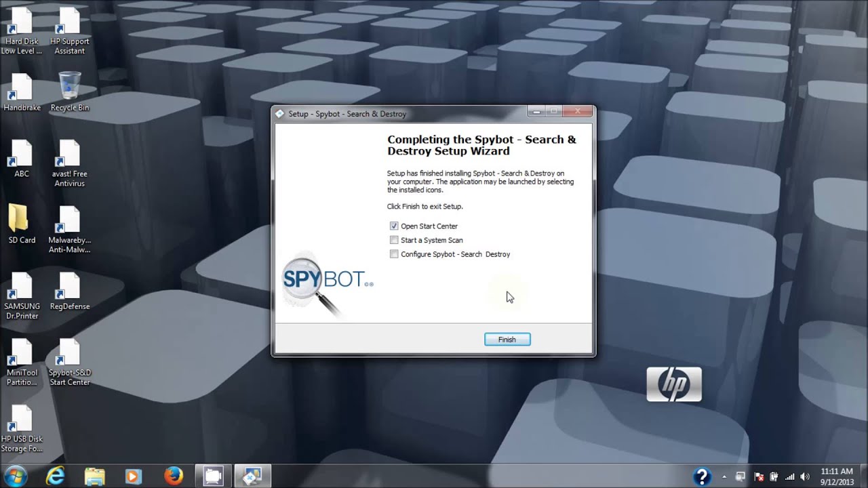Screen dimensions: 868x488
Task: Open the Action Center flag tray icon
Action: coord(759,476)
